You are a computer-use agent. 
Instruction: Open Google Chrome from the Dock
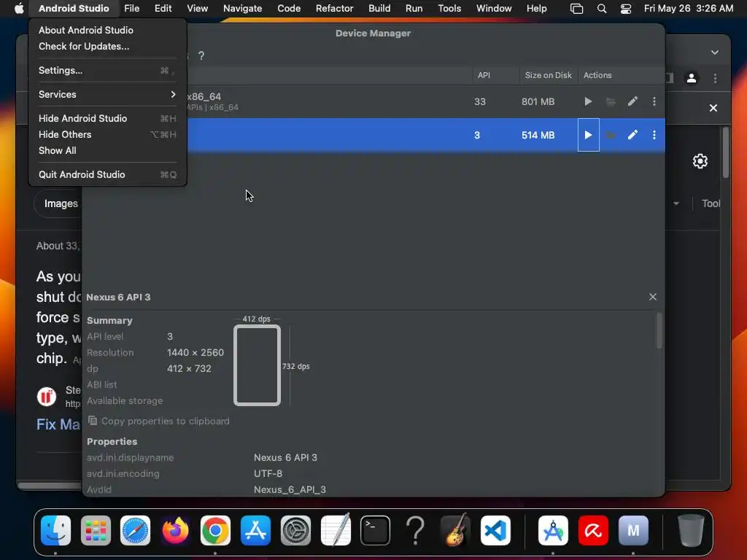click(x=215, y=530)
